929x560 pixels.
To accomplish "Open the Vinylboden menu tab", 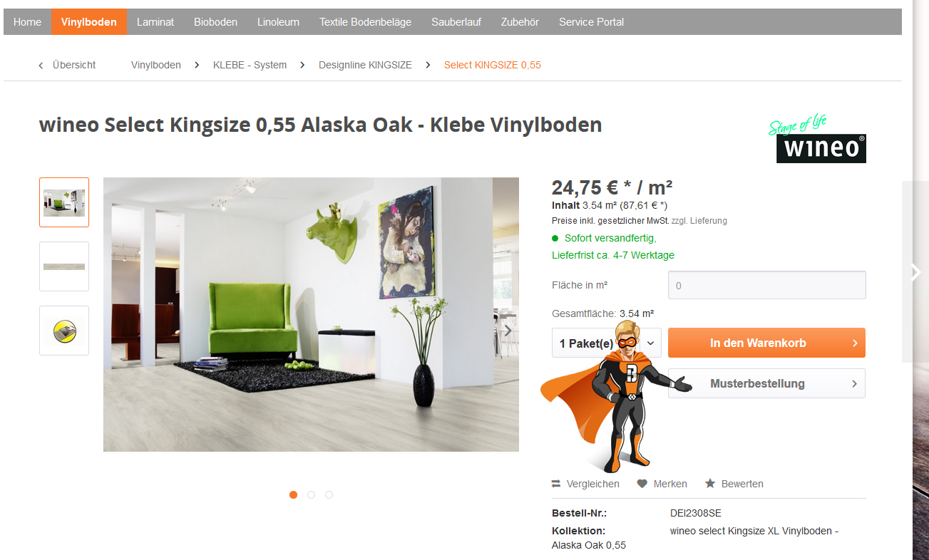I will click(x=89, y=22).
